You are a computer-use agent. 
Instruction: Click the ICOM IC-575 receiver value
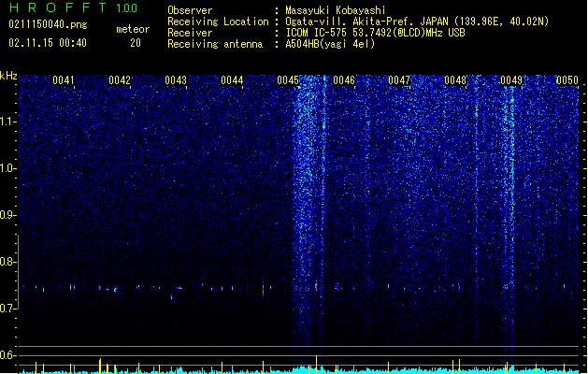pyautogui.click(x=375, y=33)
